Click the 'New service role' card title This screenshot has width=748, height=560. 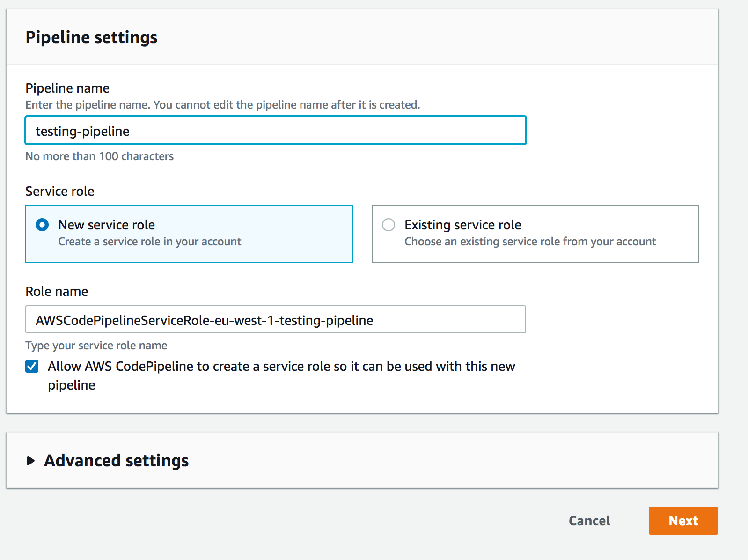click(x=106, y=225)
